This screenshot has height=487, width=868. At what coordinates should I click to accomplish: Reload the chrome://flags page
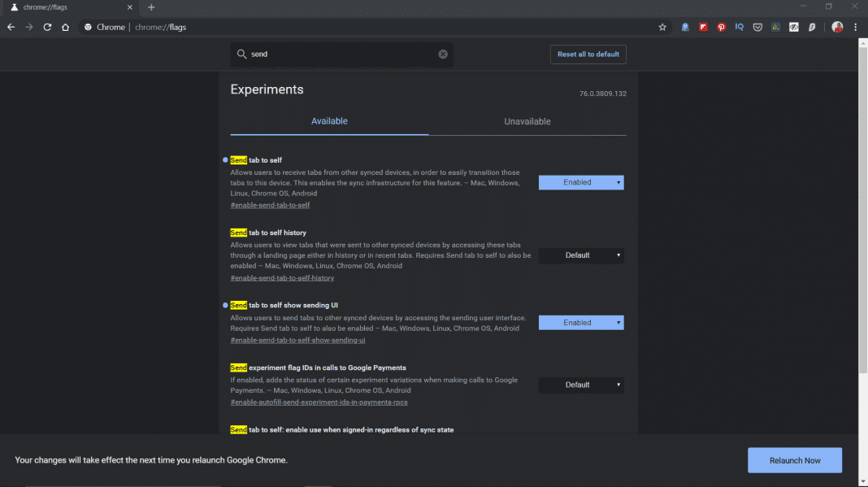(x=48, y=27)
